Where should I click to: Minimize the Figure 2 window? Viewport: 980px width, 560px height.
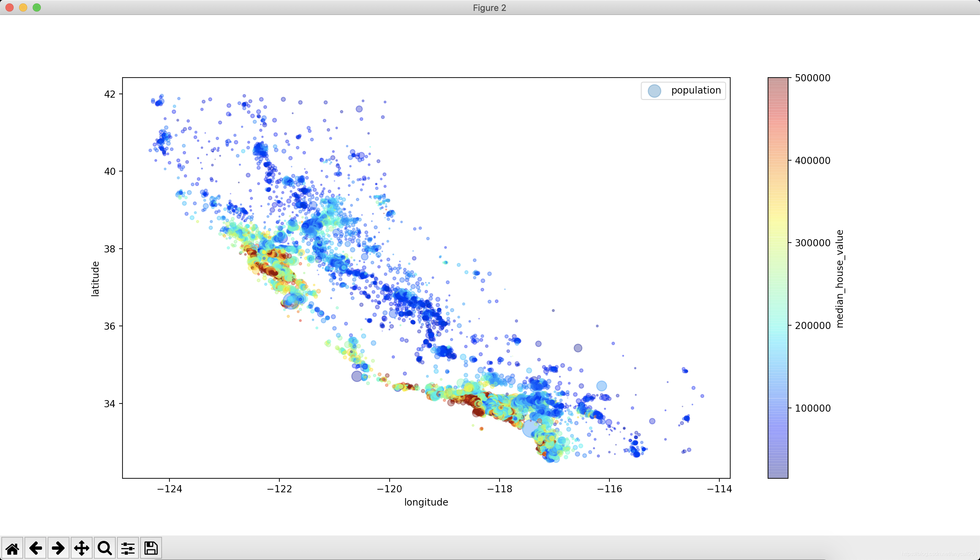[23, 8]
